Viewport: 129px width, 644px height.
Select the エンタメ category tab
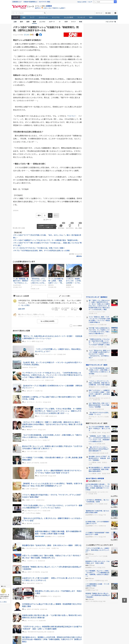click(x=42, y=22)
